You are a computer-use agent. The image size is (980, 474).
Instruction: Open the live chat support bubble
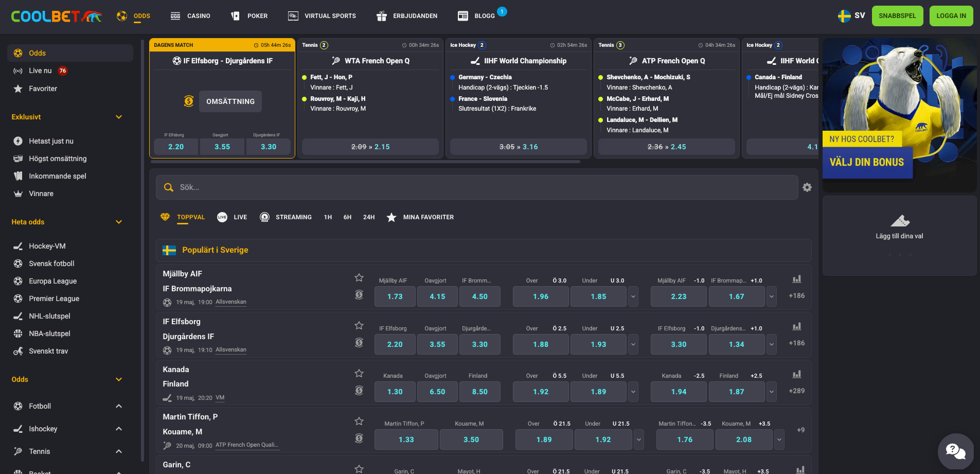955,451
